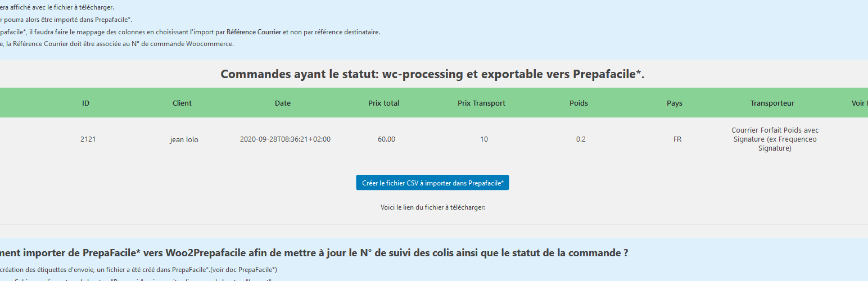Click the order date 2020-09-28 cell

tap(285, 139)
